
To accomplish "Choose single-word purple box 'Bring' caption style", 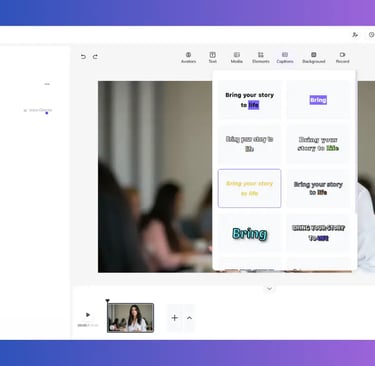I will point(318,100).
